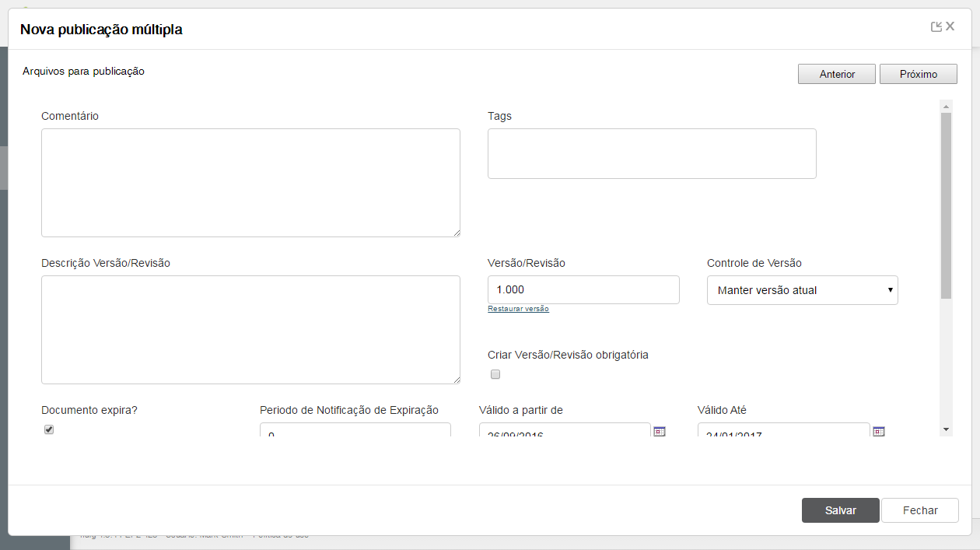Click the Controle de Versão label
The width and height of the screenshot is (980, 550).
[754, 263]
